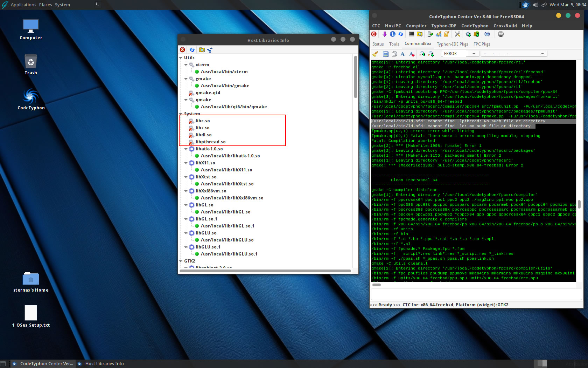Switch to the Tools tab
Image resolution: width=588 pixels, height=368 pixels.
click(394, 44)
